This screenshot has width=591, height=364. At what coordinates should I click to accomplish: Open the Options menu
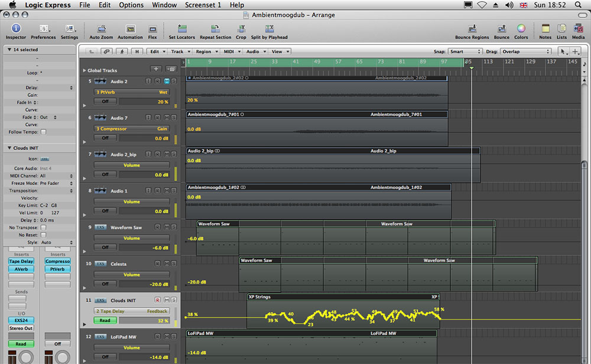point(131,5)
